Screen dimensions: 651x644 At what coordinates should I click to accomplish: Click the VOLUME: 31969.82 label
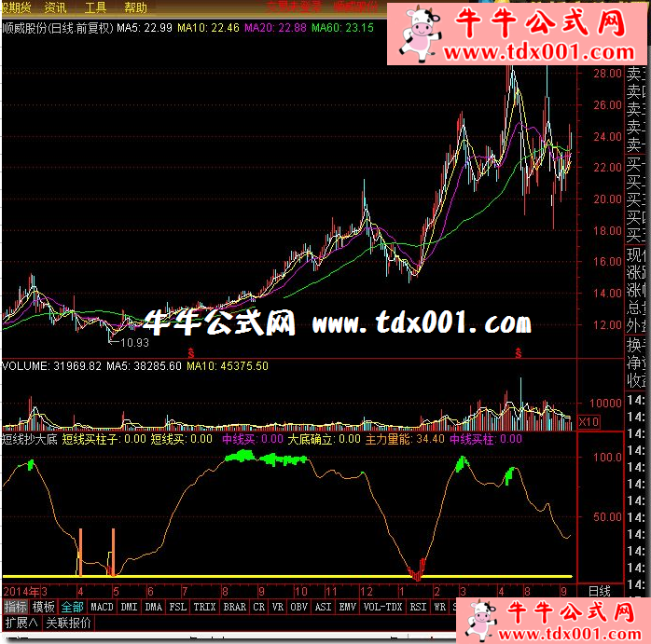[52, 366]
